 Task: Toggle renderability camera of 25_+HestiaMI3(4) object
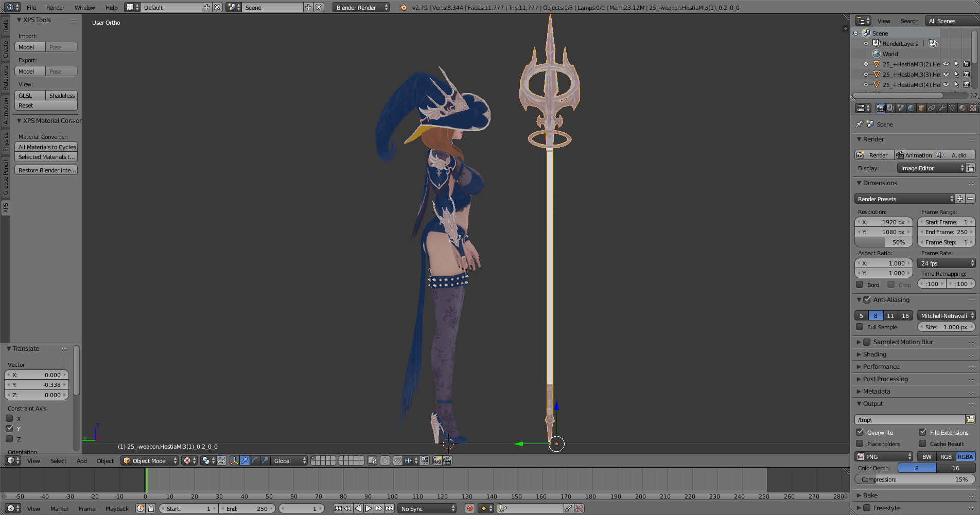967,85
